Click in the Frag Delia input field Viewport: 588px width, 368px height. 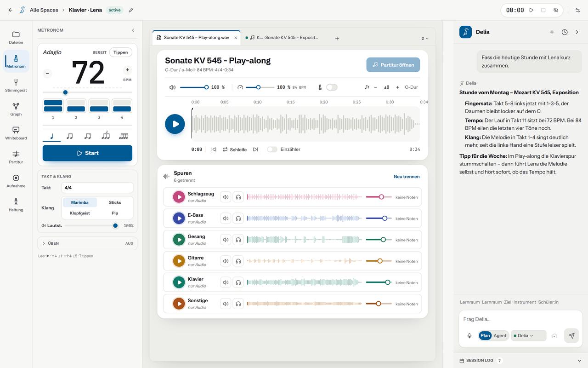520,319
